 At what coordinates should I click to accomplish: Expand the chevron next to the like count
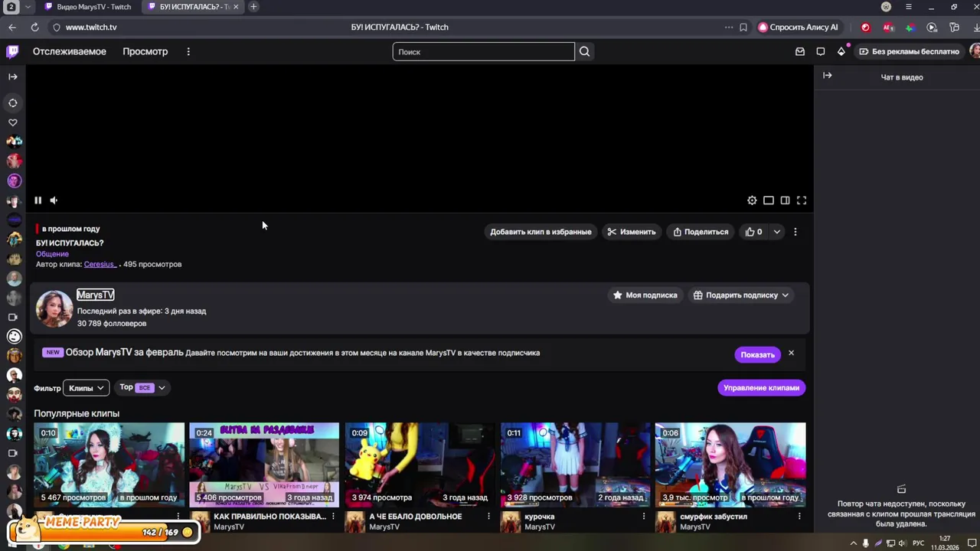pos(776,232)
